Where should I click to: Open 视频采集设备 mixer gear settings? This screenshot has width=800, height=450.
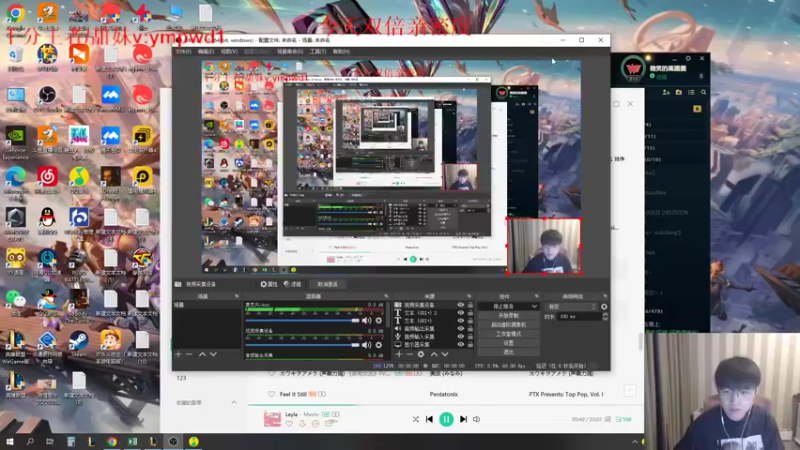click(x=379, y=345)
